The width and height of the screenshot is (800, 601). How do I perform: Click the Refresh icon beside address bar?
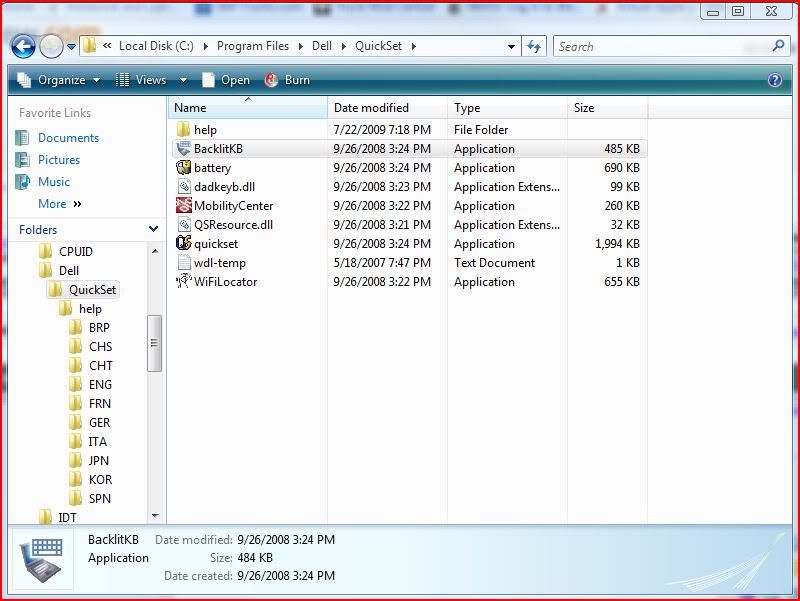coord(534,47)
